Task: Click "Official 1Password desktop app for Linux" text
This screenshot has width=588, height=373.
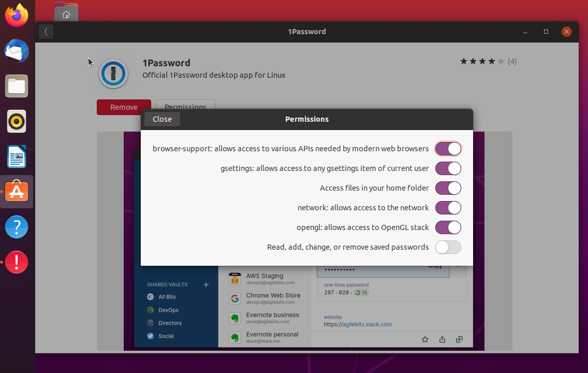Action: tap(214, 75)
